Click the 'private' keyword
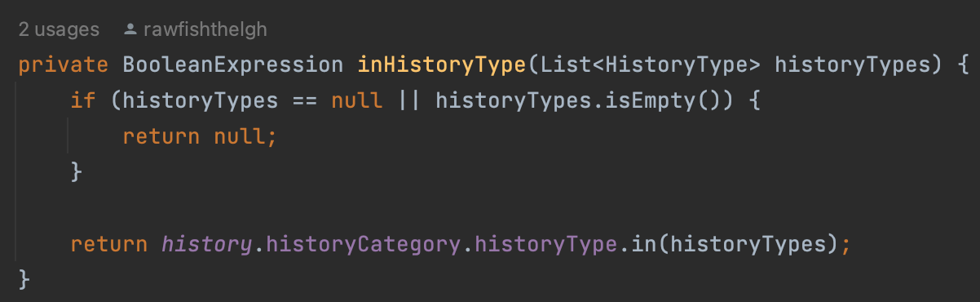The height and width of the screenshot is (302, 980). click(x=64, y=65)
